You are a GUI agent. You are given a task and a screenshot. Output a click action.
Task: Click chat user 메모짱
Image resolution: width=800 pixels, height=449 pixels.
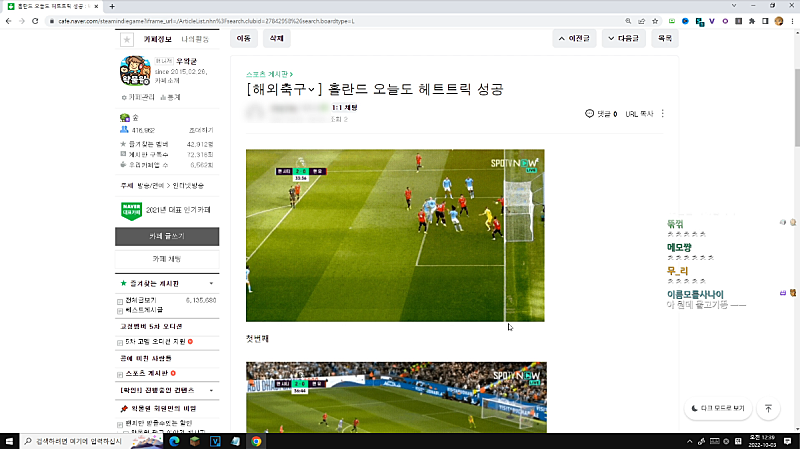pos(679,247)
